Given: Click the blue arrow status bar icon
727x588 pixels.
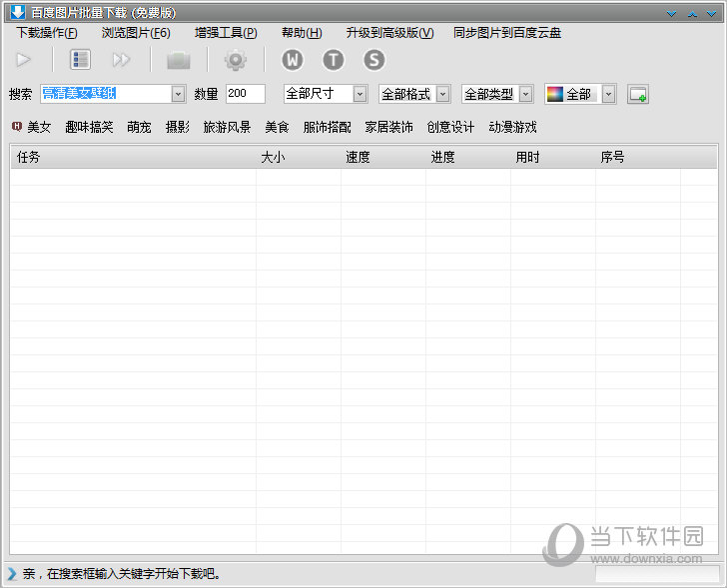Looking at the screenshot, I should click(x=12, y=574).
